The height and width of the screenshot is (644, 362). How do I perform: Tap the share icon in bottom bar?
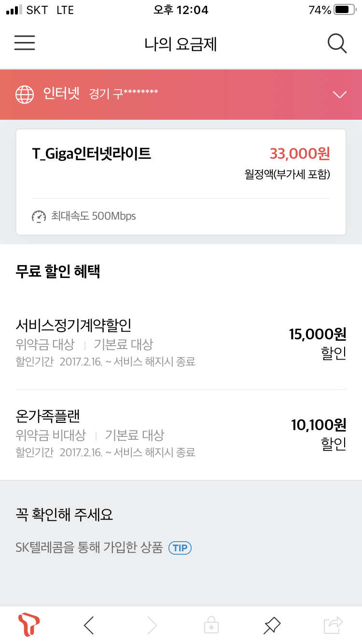[x=333, y=625]
